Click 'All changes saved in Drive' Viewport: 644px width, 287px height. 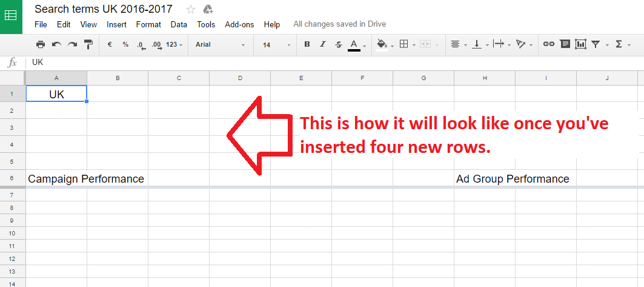tap(339, 24)
